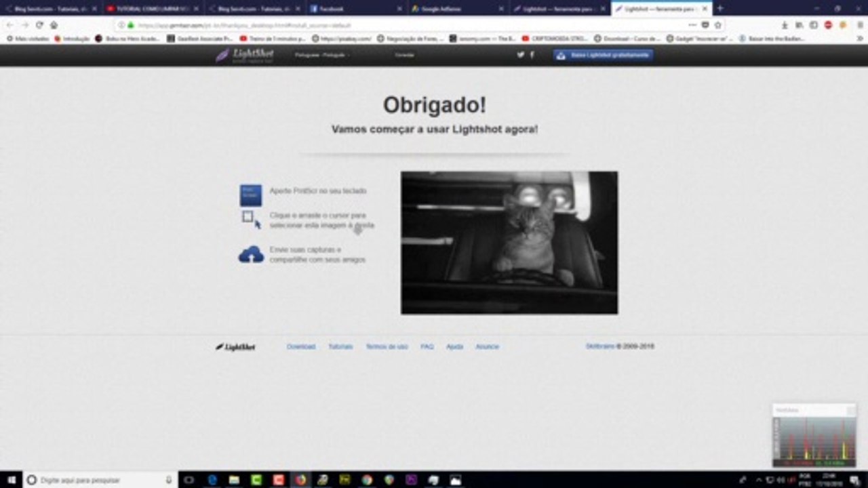Open the Treino de 5 minutos bookmark
The width and height of the screenshot is (868, 488).
click(x=273, y=39)
